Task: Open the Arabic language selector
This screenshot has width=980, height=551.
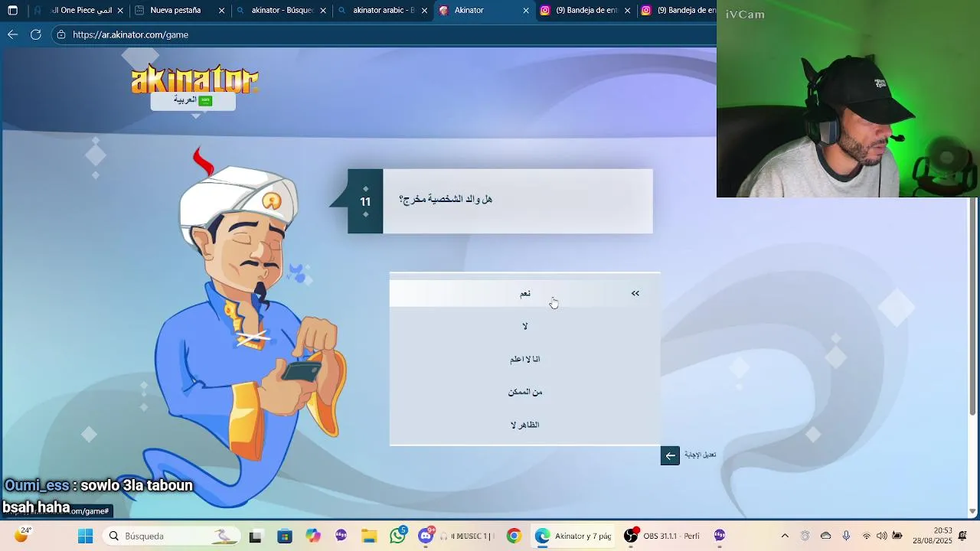Action: (x=193, y=100)
